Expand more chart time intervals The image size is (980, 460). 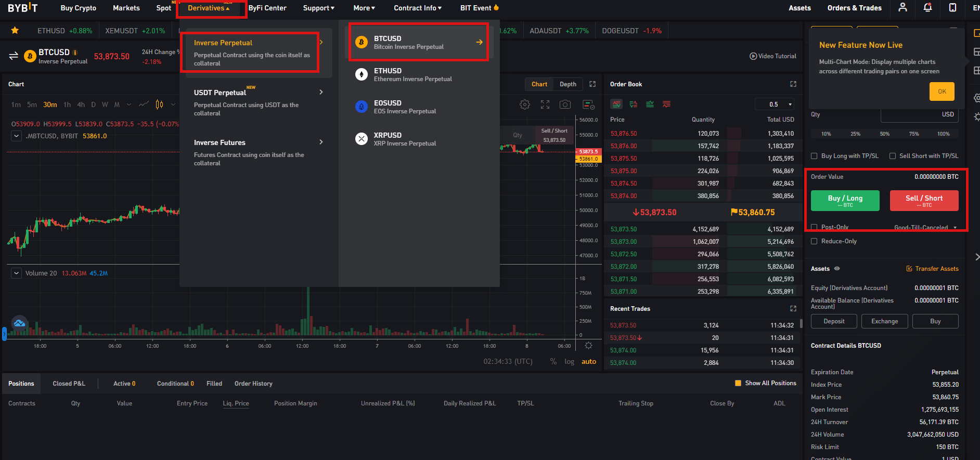(x=129, y=104)
